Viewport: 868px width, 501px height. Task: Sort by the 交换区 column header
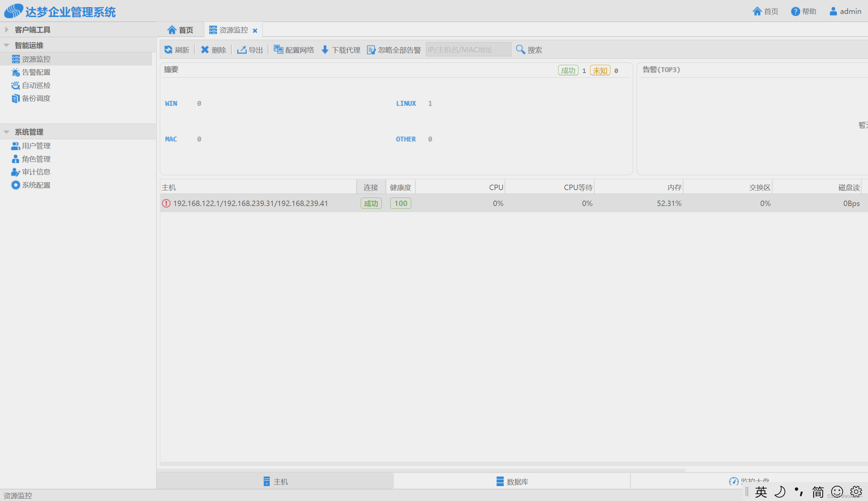[x=728, y=187]
